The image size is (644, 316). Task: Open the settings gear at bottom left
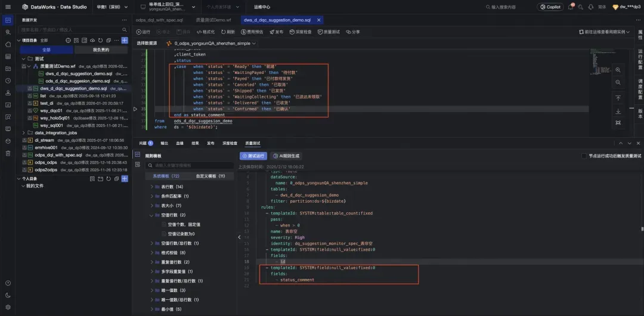(8, 307)
